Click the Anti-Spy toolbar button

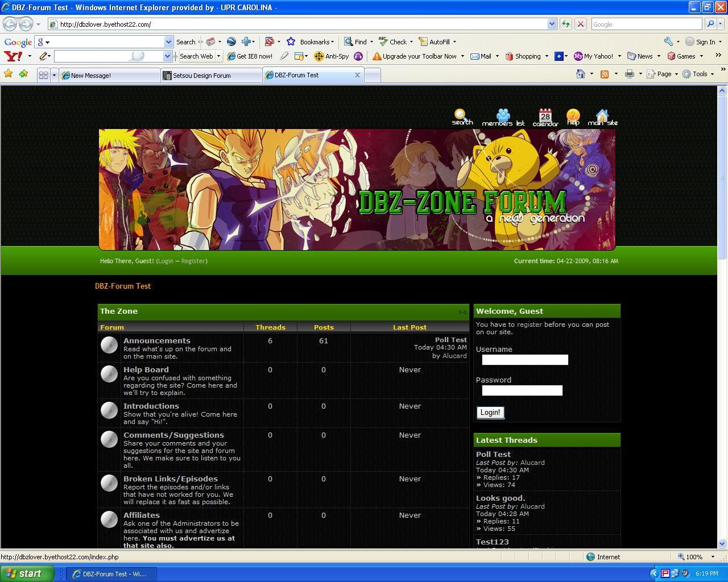click(332, 56)
